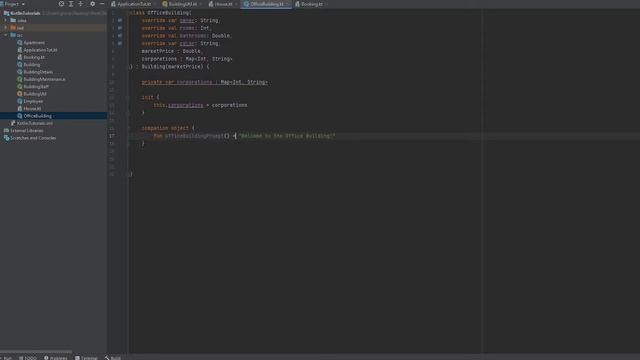Viewport: 640px width, 360px height.
Task: Open the Terminal tool window button
Action: [87, 358]
